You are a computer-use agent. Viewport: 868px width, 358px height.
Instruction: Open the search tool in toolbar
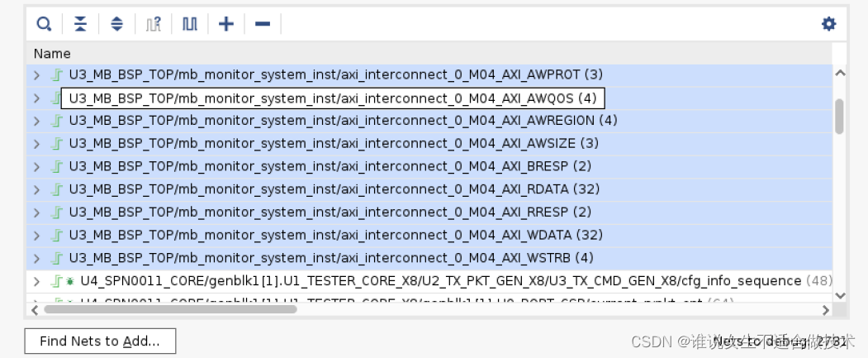(x=44, y=24)
